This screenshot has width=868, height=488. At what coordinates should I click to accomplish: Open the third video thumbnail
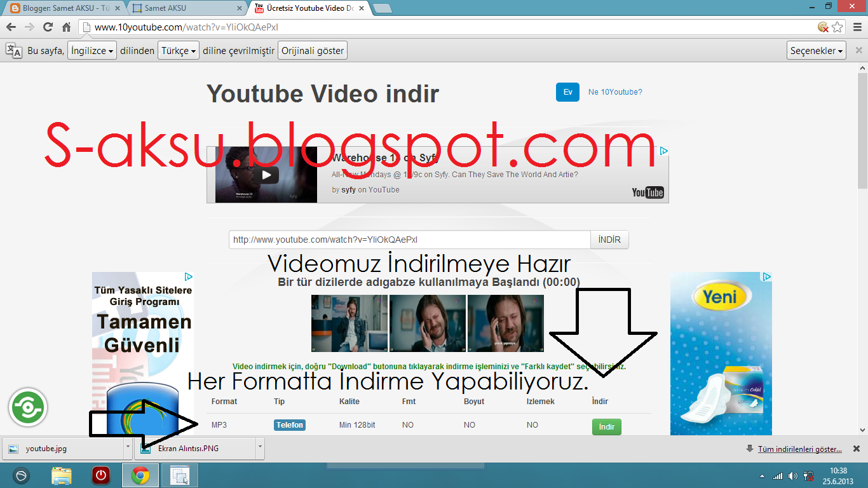(506, 323)
